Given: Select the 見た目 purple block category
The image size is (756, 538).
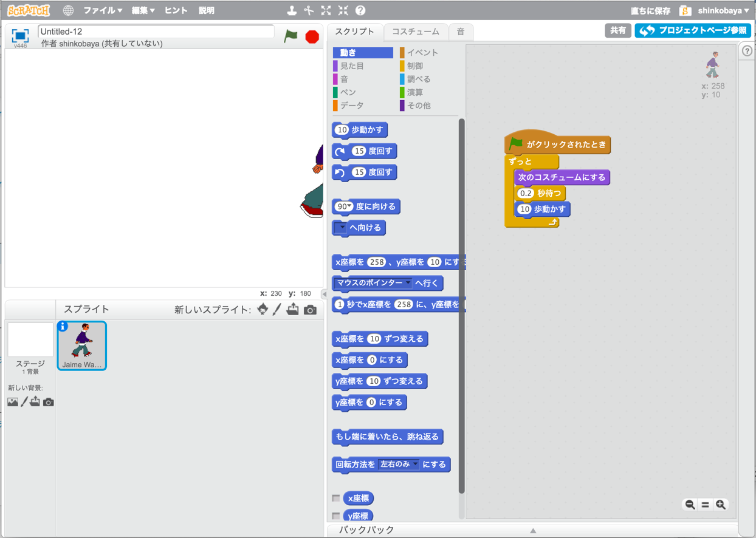Looking at the screenshot, I should (x=352, y=66).
